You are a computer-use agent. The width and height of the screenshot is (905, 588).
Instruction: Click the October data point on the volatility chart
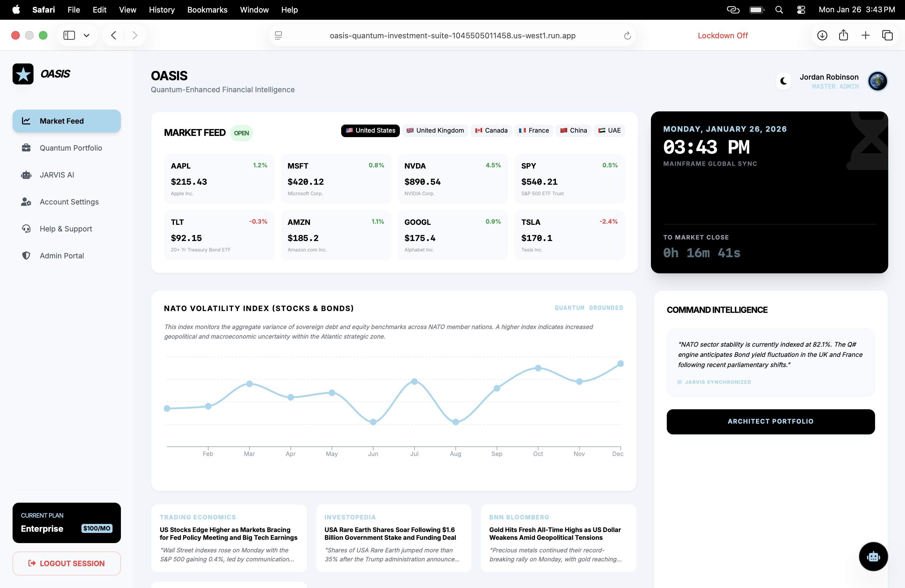[538, 368]
